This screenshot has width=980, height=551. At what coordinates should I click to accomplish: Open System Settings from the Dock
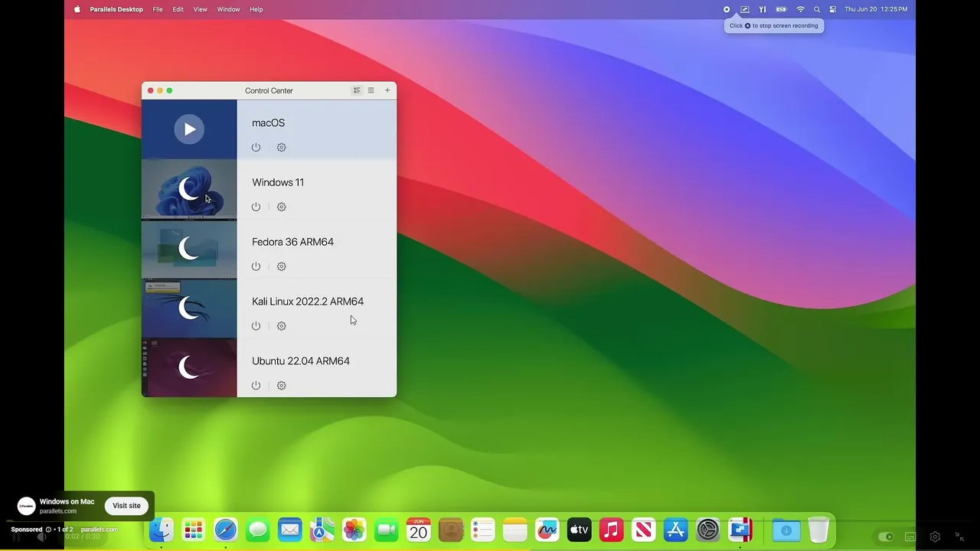(708, 530)
